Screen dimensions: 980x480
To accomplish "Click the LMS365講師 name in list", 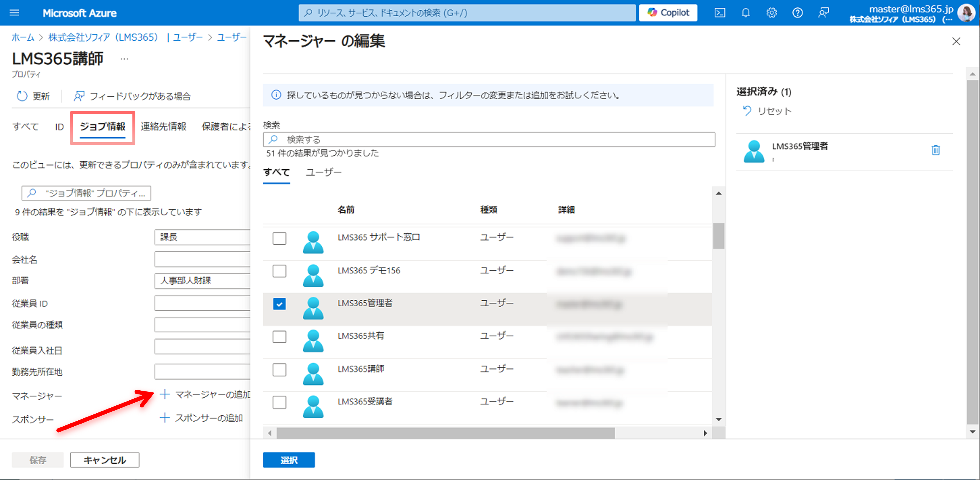I will (x=361, y=368).
